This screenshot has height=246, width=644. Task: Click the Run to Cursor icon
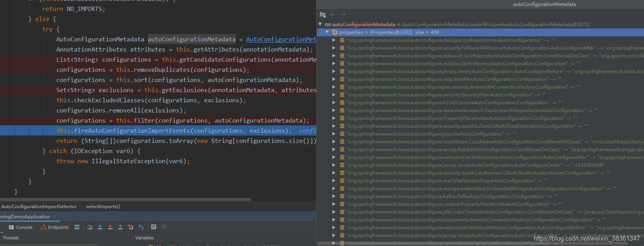point(141,227)
